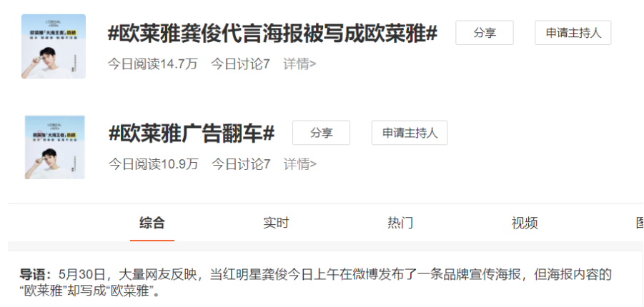Select the 今日阅读14.7万 read count

153,64
